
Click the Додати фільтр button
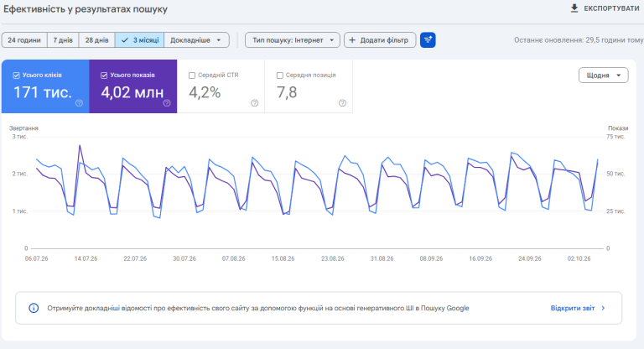pyautogui.click(x=380, y=40)
